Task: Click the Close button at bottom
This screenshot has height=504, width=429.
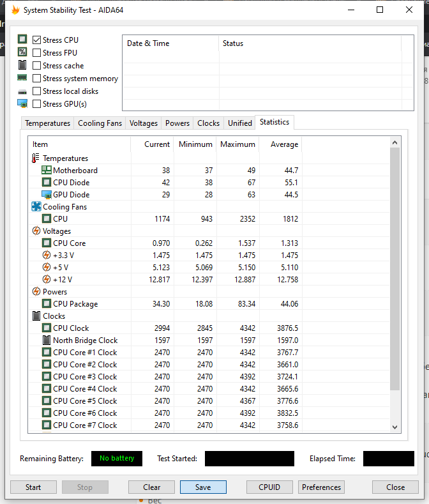Action: [395, 487]
